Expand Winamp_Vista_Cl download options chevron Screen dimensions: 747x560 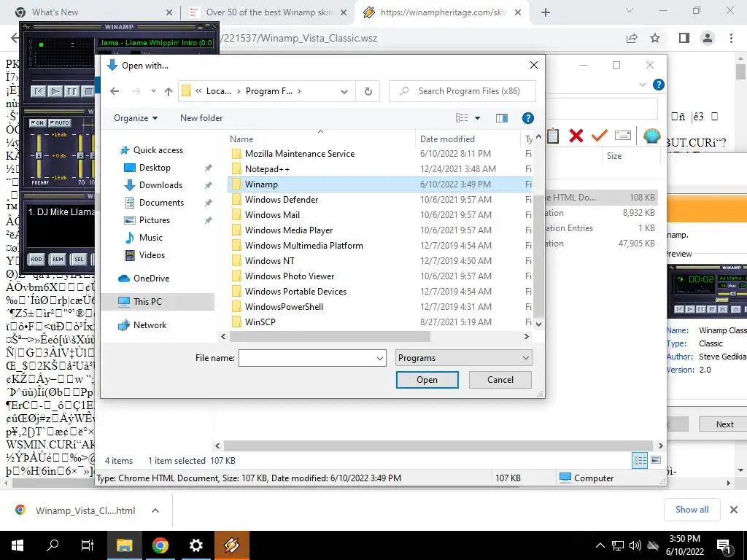[155, 510]
